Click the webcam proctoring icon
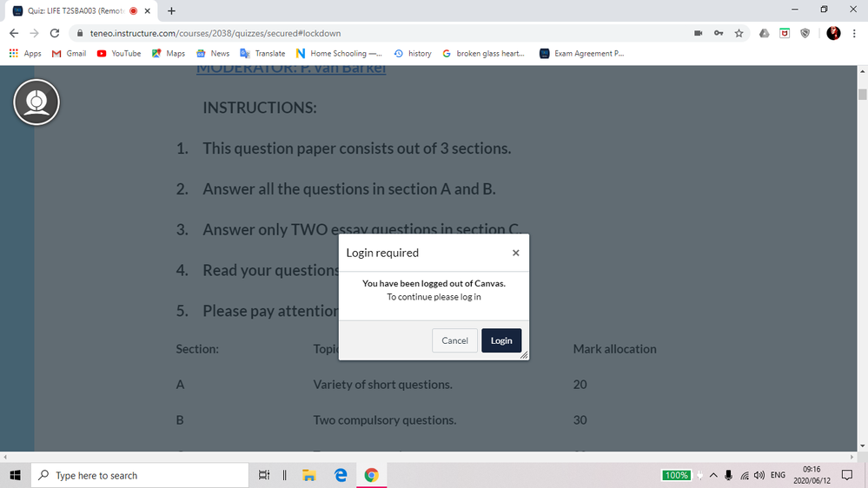The height and width of the screenshot is (488, 868). (36, 102)
